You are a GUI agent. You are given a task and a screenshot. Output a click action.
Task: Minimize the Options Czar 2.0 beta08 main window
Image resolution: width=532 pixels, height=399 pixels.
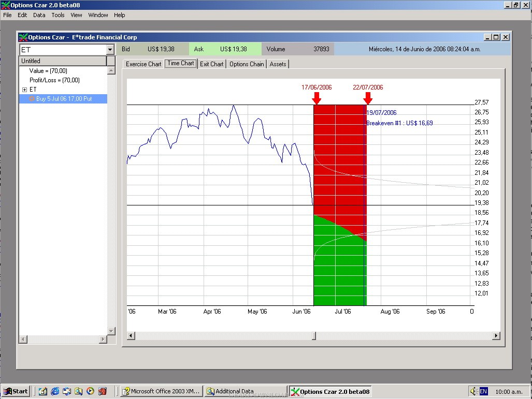pyautogui.click(x=508, y=5)
